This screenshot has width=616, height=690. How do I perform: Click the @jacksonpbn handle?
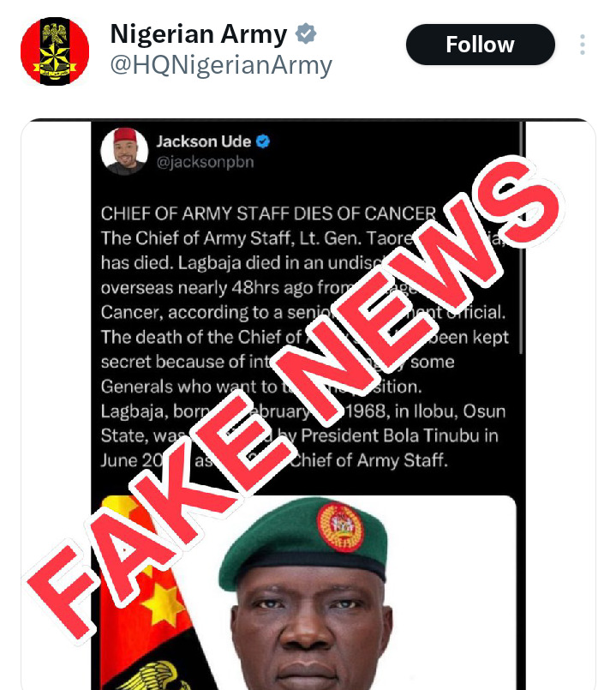click(206, 162)
